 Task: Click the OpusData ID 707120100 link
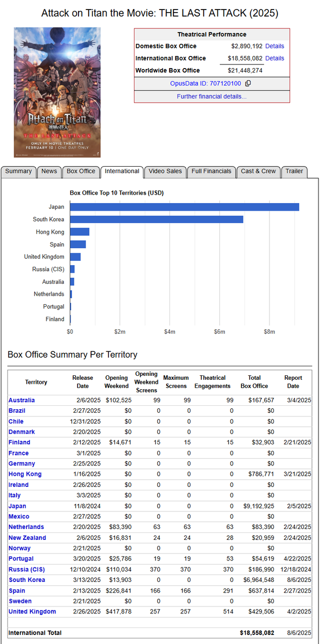click(205, 84)
